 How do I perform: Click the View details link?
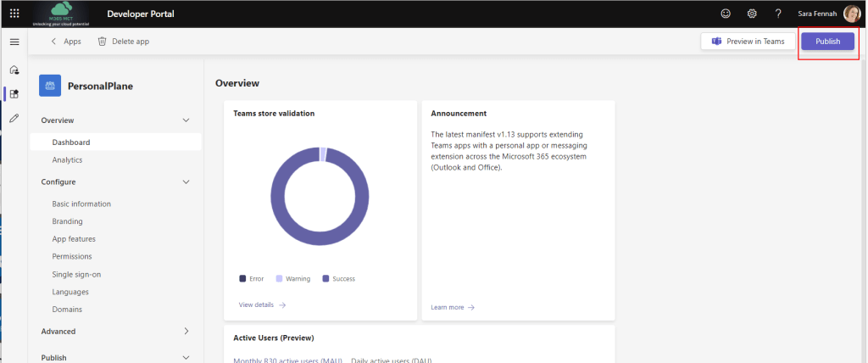pyautogui.click(x=262, y=304)
